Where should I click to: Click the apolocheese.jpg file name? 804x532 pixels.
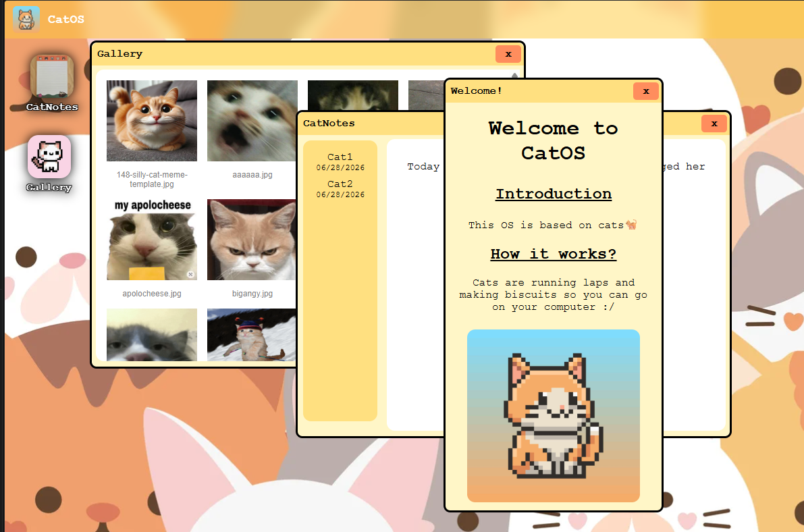point(152,294)
